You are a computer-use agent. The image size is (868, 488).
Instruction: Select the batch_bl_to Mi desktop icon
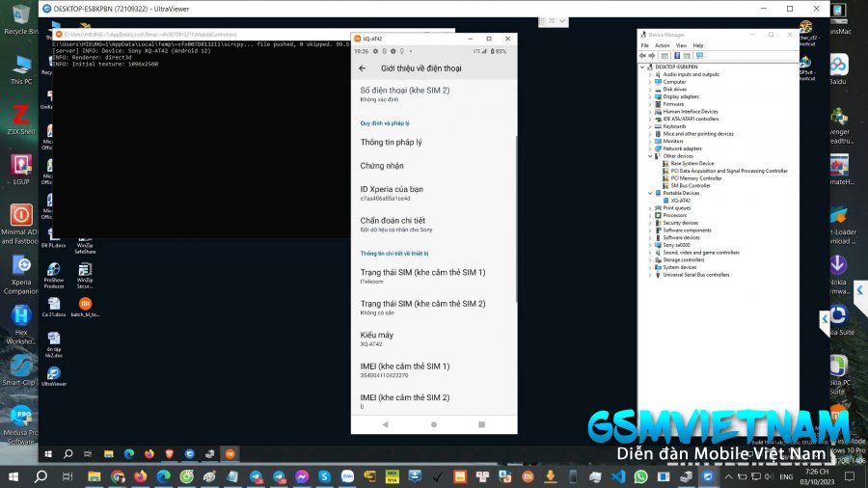85,307
